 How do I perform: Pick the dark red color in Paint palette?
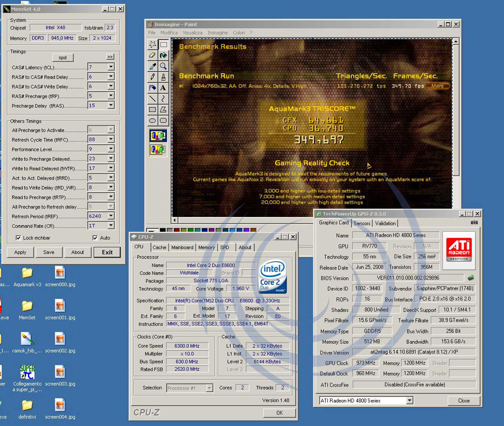(x=177, y=230)
